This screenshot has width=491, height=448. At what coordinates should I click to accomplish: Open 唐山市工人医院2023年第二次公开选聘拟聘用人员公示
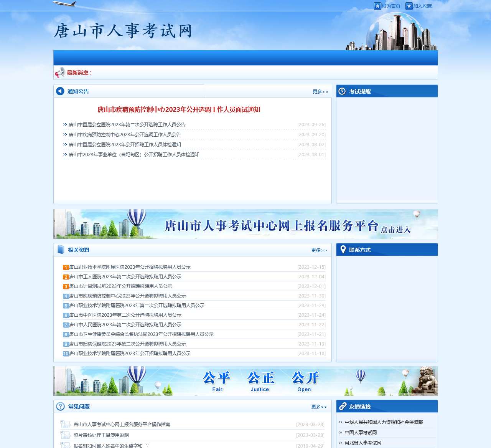click(x=125, y=276)
